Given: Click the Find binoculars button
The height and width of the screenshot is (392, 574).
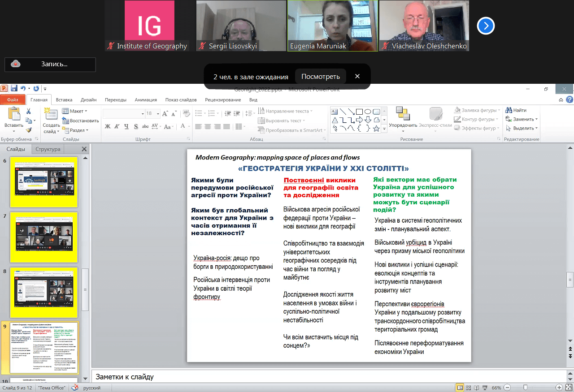Looking at the screenshot, I should pyautogui.click(x=516, y=110).
